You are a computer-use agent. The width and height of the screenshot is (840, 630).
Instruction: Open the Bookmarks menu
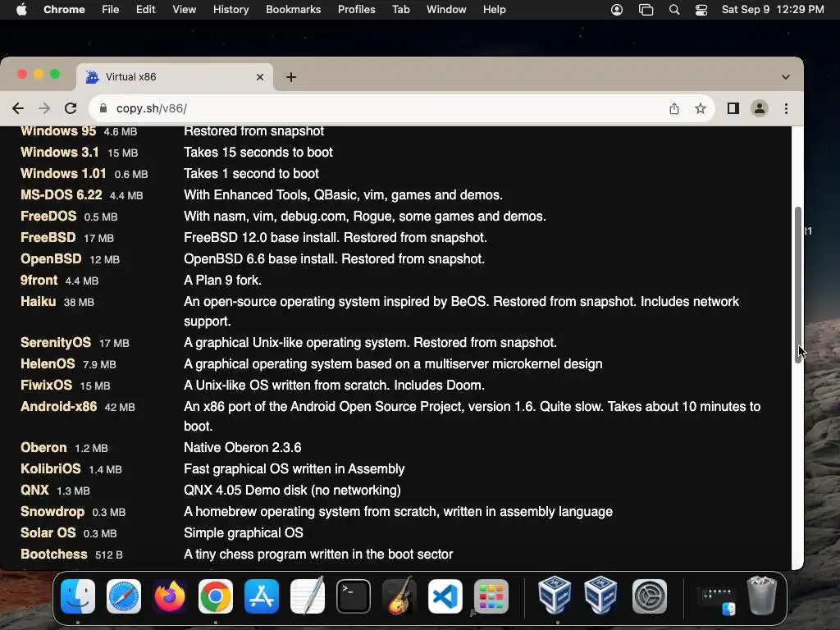click(x=293, y=10)
